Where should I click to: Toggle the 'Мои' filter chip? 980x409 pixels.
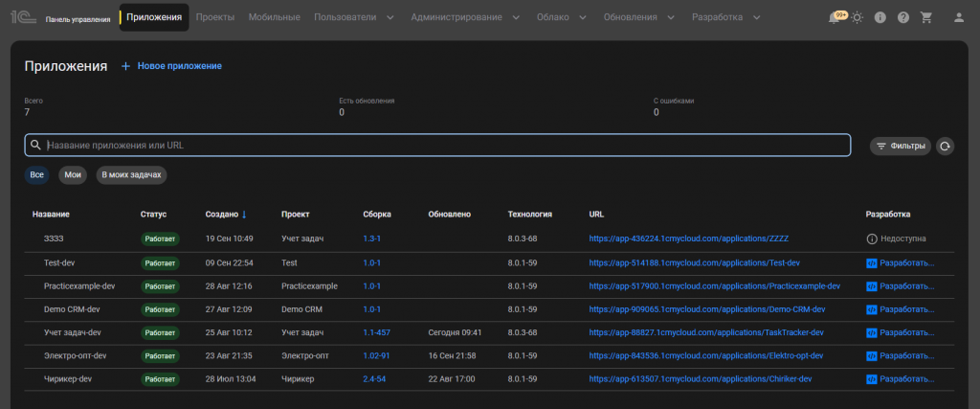pos(73,175)
